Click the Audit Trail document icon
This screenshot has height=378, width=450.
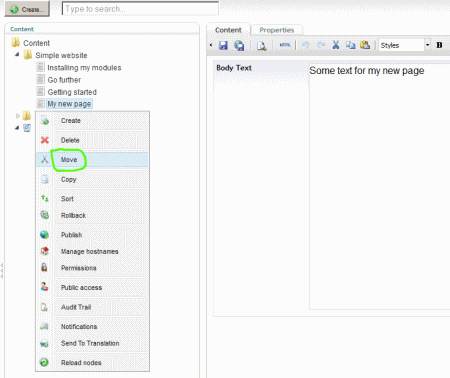[44, 307]
